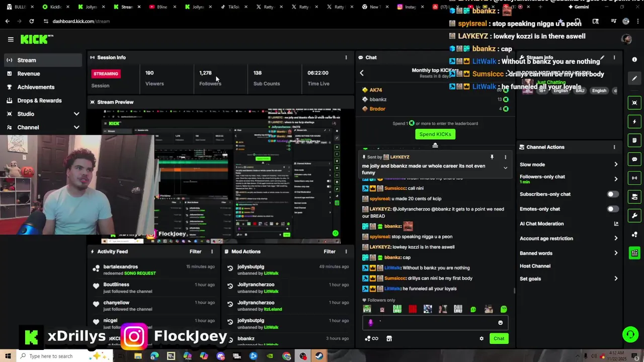Click the green clapperboard icon in right sidebar
Image resolution: width=644 pixels, height=362 pixels.
(634, 253)
